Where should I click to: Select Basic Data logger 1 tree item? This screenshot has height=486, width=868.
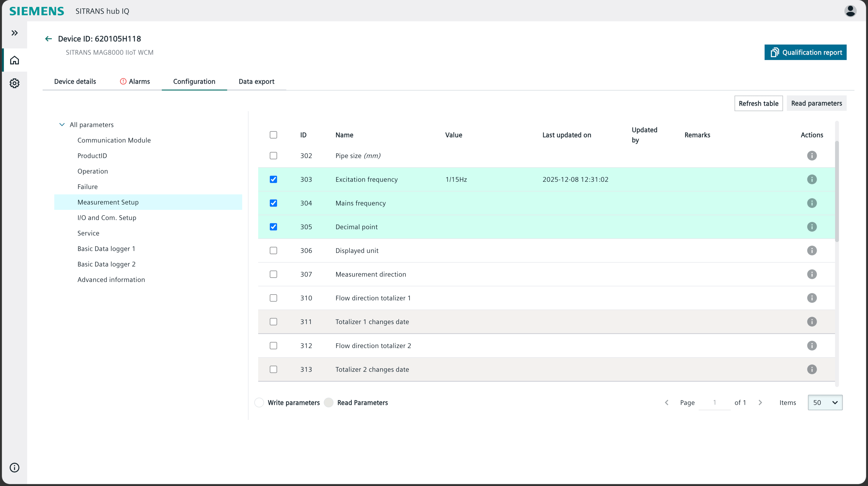(x=106, y=249)
